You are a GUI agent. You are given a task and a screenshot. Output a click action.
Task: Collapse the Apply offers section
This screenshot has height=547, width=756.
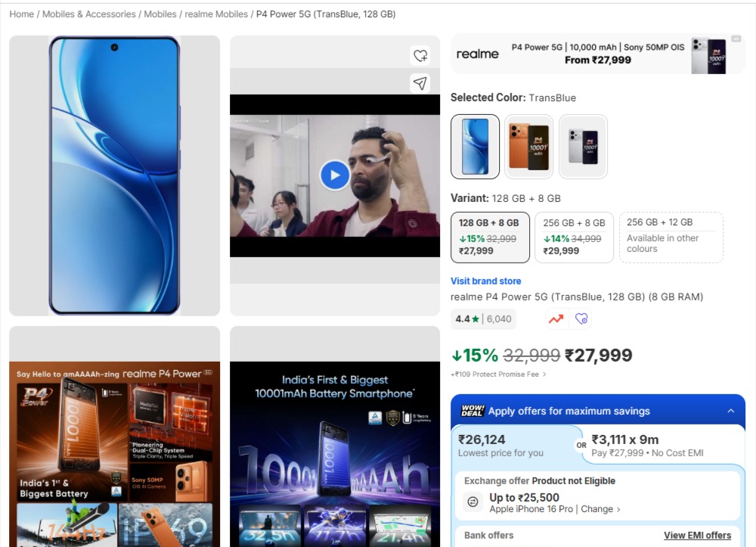point(731,411)
